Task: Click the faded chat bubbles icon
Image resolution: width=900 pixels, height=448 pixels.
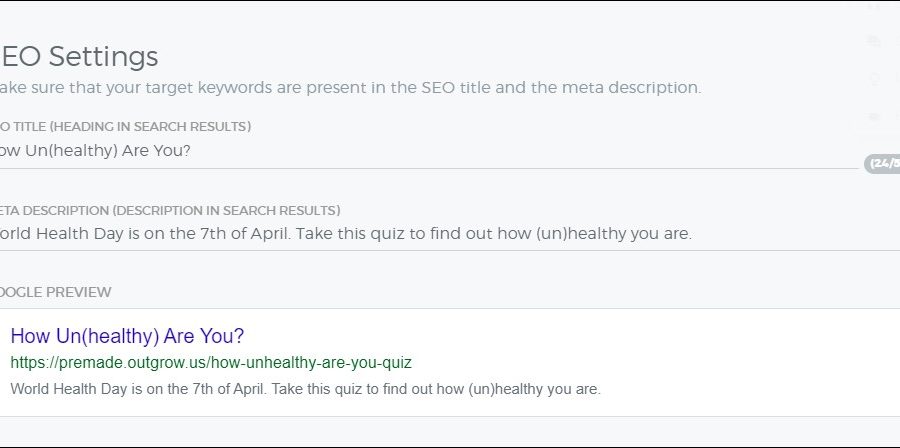Action: click(874, 42)
